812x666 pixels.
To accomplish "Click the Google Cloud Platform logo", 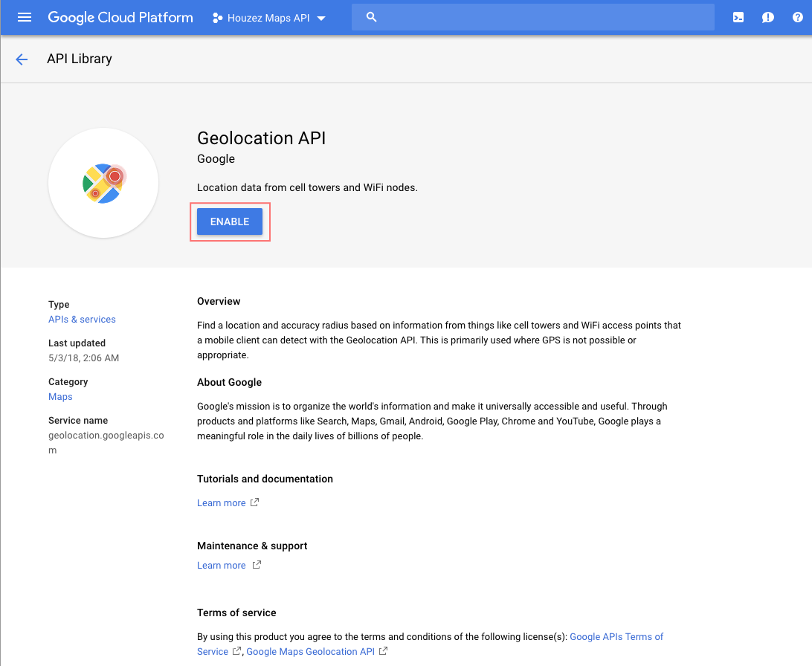I will coord(120,18).
